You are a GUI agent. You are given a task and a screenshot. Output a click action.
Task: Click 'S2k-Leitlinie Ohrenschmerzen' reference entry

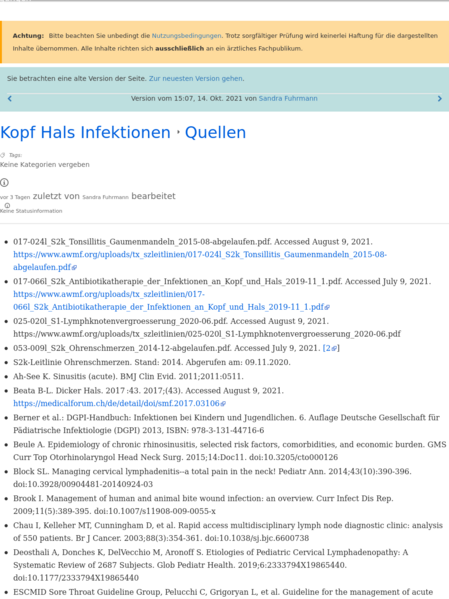click(152, 362)
